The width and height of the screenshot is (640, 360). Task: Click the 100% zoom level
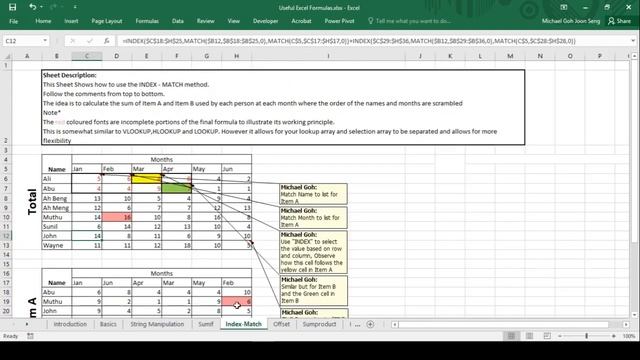click(x=629, y=336)
